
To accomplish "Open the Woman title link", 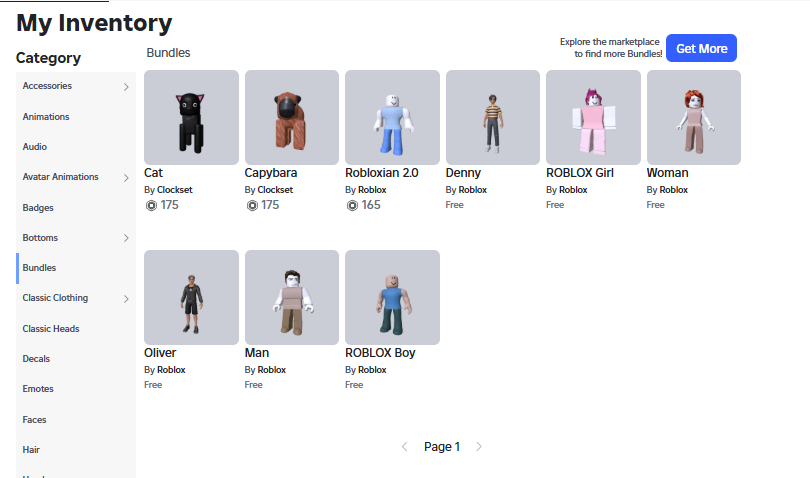I will coord(667,173).
